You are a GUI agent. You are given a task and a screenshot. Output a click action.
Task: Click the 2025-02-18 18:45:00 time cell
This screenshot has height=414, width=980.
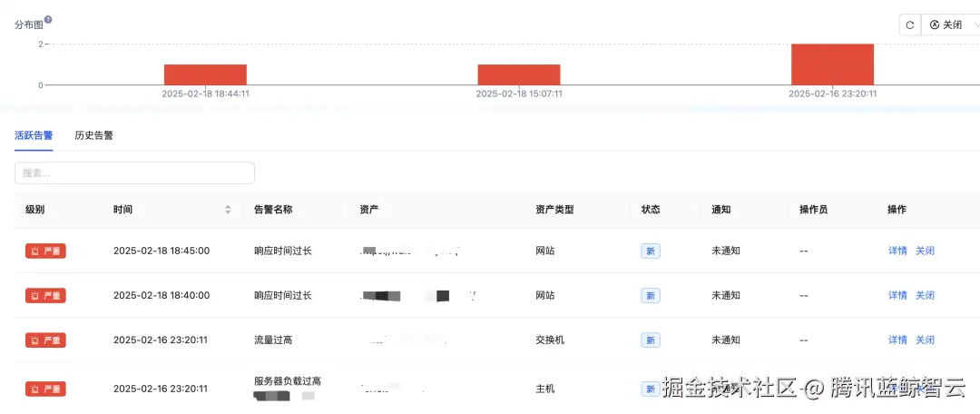162,251
